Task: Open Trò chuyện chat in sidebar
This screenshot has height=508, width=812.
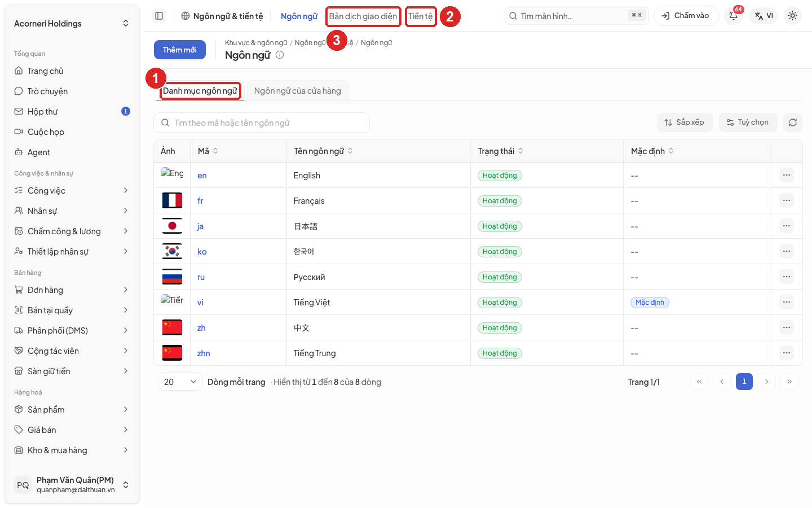Action: (x=72, y=91)
